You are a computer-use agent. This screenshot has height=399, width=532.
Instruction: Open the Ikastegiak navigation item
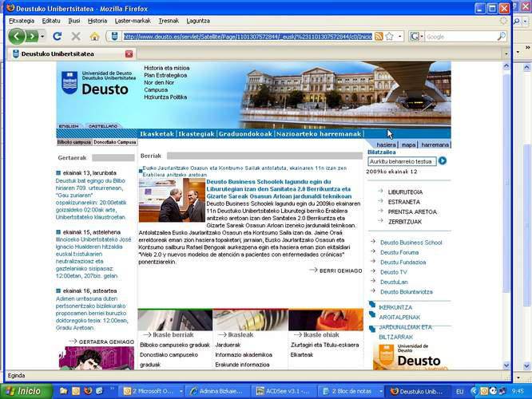click(x=197, y=134)
